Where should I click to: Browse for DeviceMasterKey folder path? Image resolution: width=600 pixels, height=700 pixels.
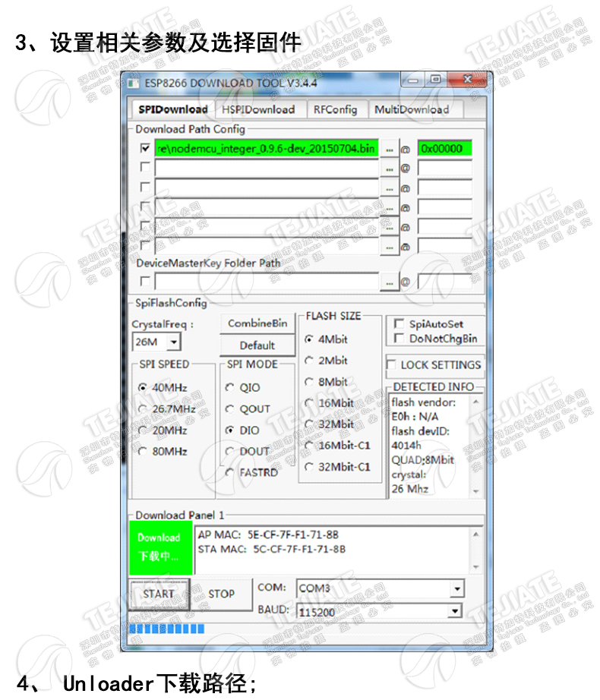(390, 282)
